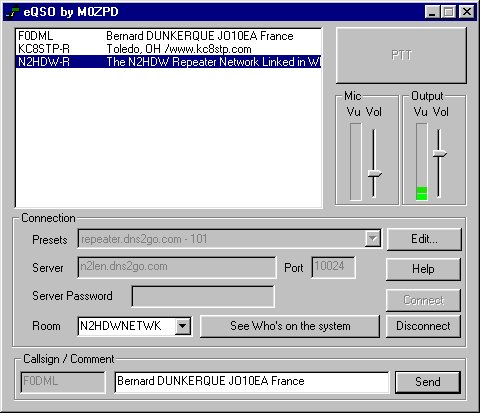This screenshot has width=480, height=413.
Task: Maximize the eQSO window
Action: (448, 12)
